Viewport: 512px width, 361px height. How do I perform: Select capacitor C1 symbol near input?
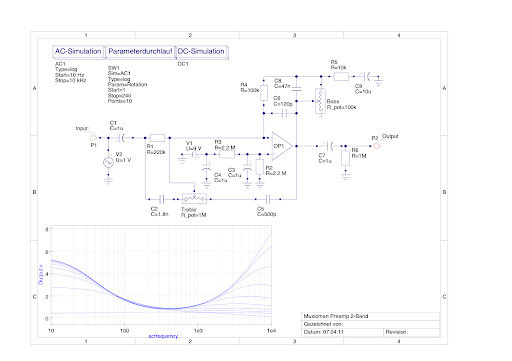click(121, 138)
